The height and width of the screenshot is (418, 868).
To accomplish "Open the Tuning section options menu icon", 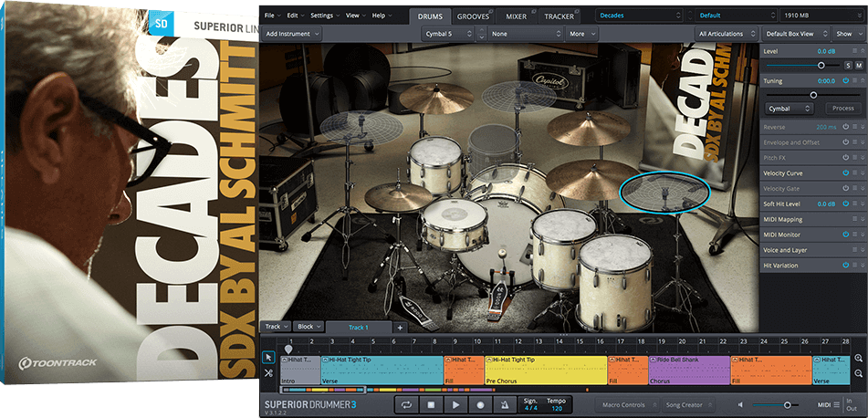I will click(x=854, y=81).
